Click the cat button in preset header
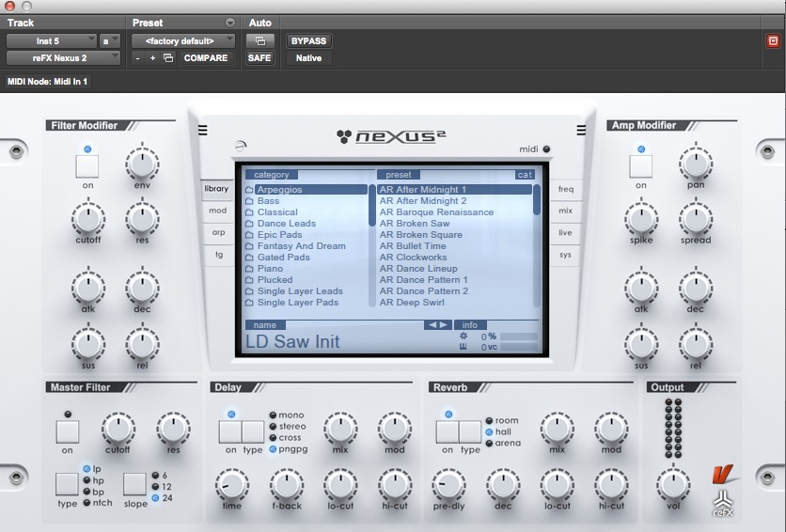This screenshot has height=532, width=786. pos(525,175)
